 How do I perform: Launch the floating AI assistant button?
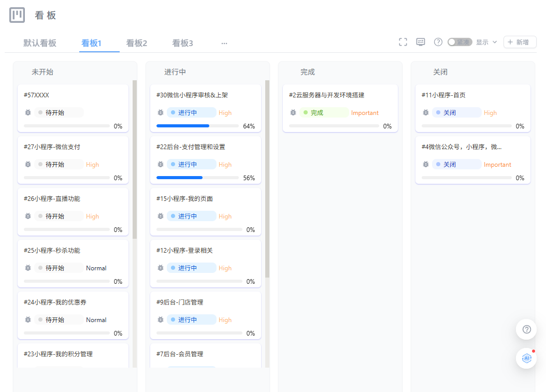point(526,358)
